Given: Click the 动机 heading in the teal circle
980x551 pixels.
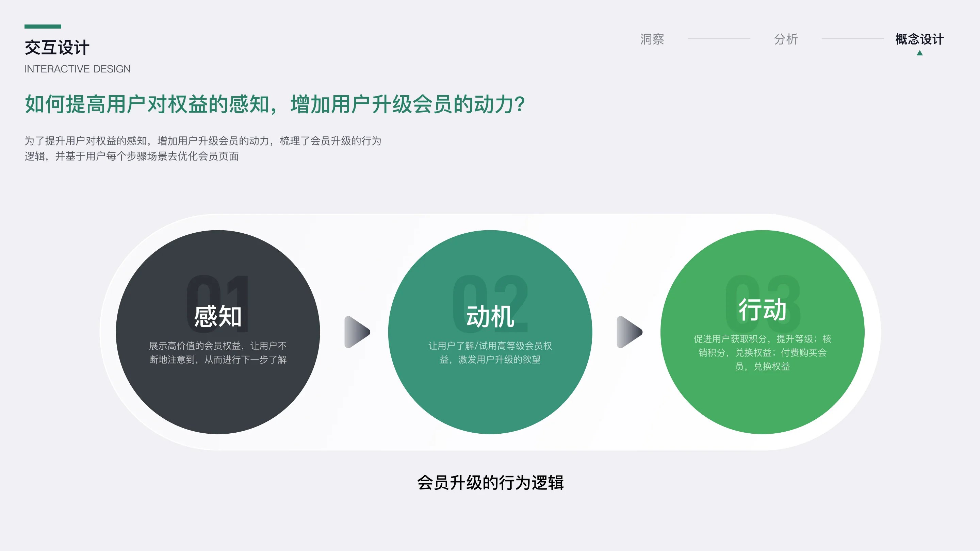Looking at the screenshot, I should tap(490, 316).
